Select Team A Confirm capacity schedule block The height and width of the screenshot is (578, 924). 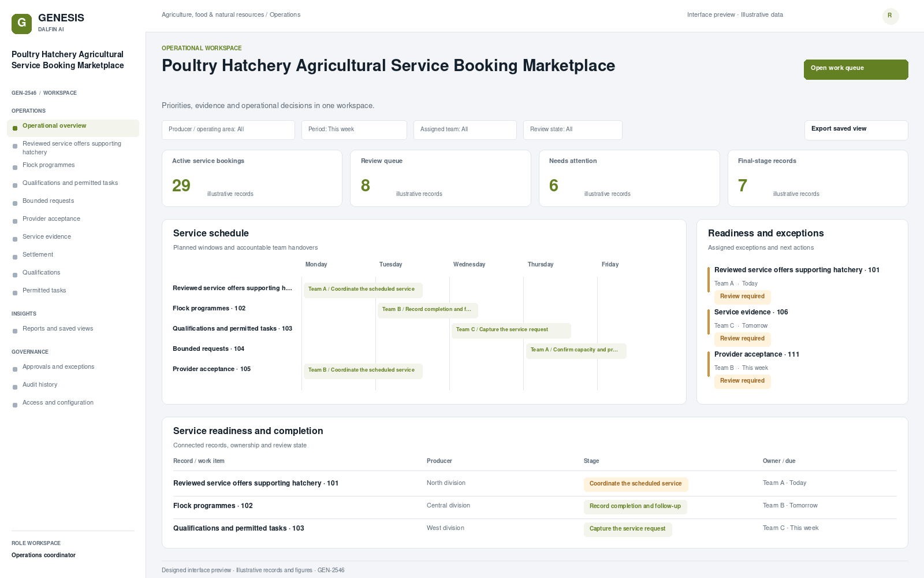click(576, 350)
